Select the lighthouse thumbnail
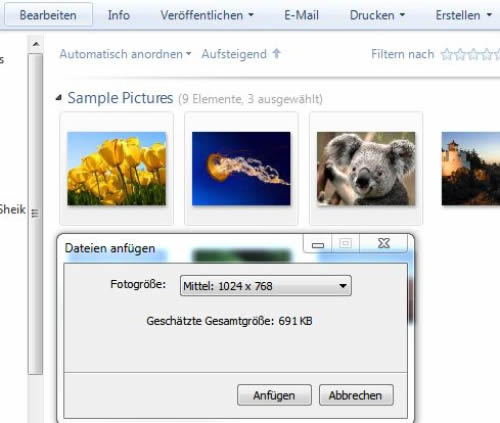 (471, 168)
